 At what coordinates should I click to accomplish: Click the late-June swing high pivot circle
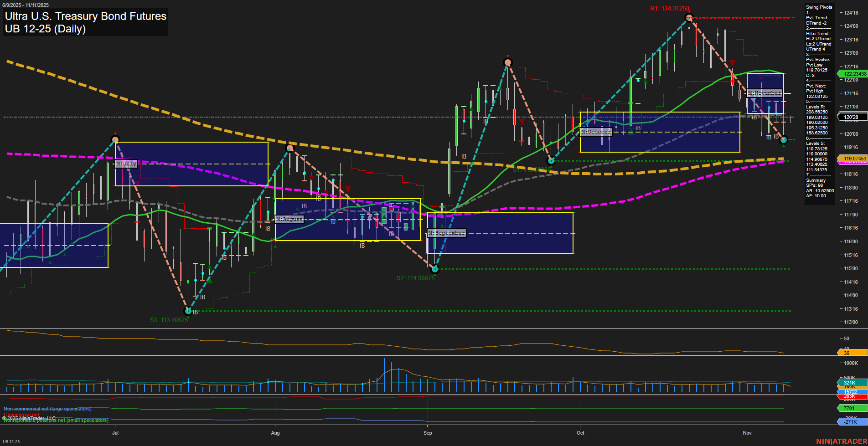pyautogui.click(x=115, y=140)
